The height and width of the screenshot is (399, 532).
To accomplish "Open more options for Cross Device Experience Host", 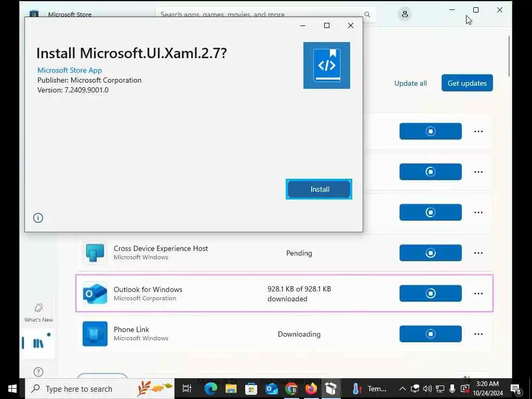I will [478, 253].
